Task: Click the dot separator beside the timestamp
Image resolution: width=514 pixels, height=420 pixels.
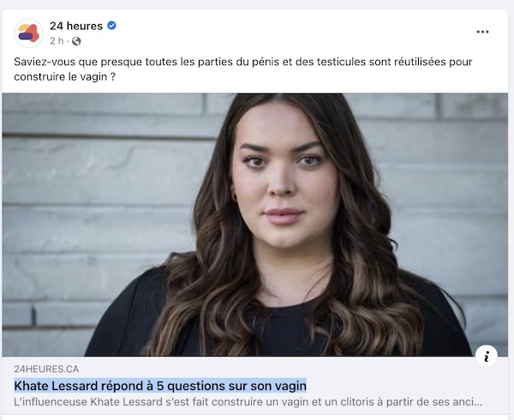Action: pos(68,41)
